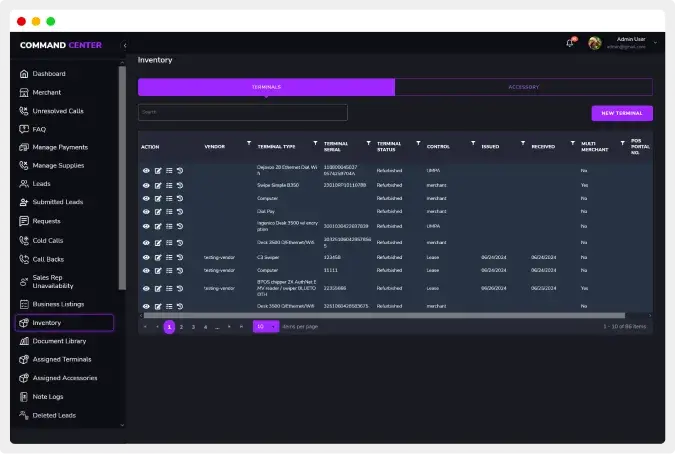675x454 pixels.
Task: Click the Vendor column filter icon
Action: (x=248, y=144)
